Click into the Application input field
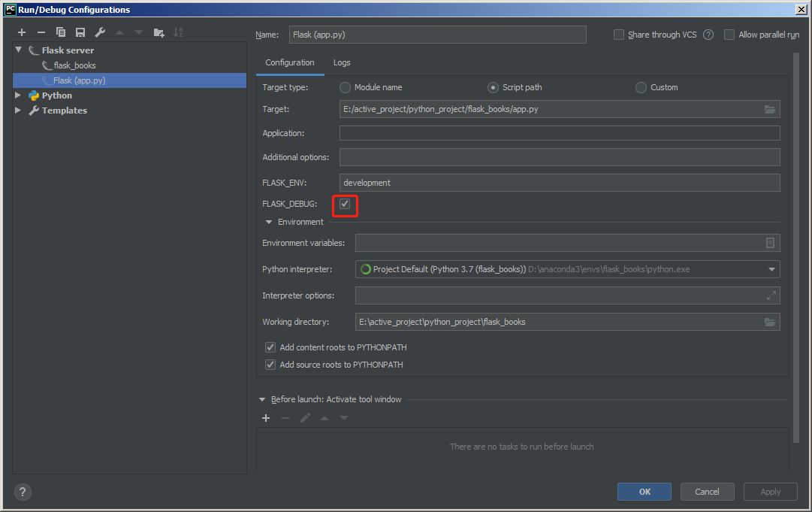This screenshot has height=512, width=812. 560,133
